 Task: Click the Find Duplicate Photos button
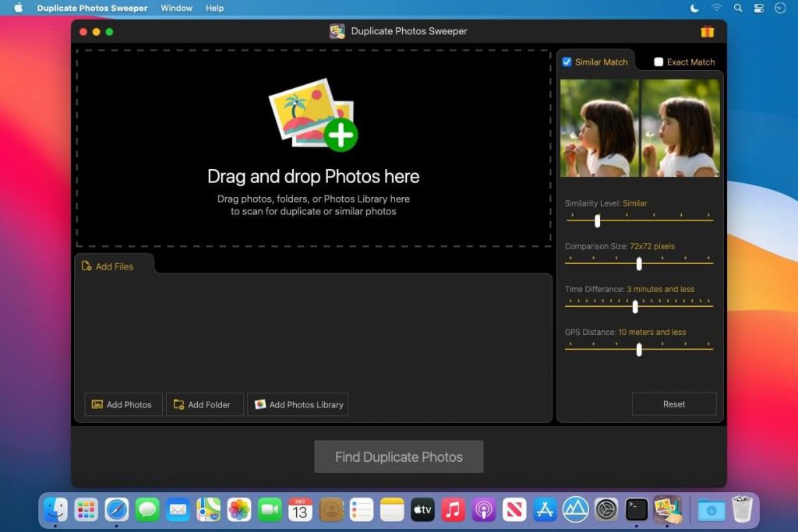pyautogui.click(x=398, y=456)
